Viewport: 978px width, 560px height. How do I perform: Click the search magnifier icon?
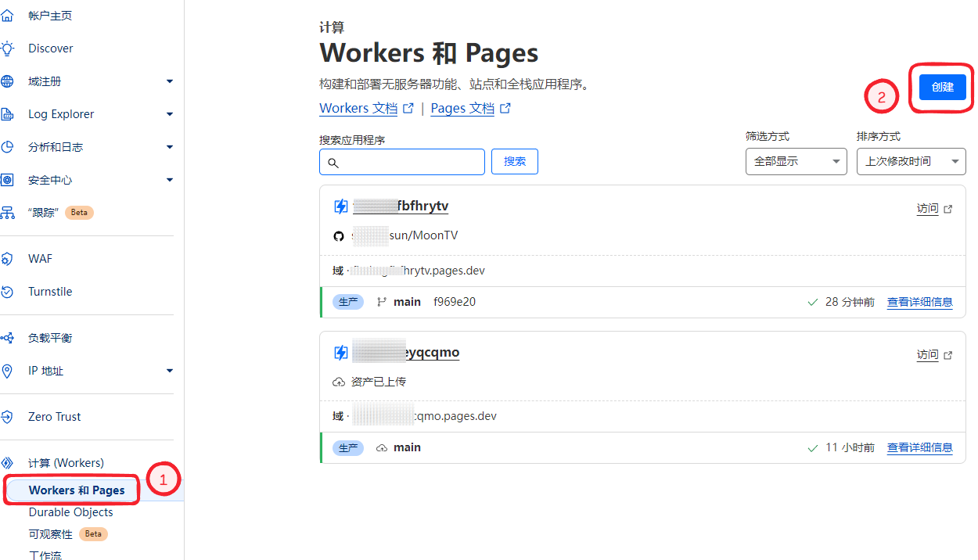[333, 163]
